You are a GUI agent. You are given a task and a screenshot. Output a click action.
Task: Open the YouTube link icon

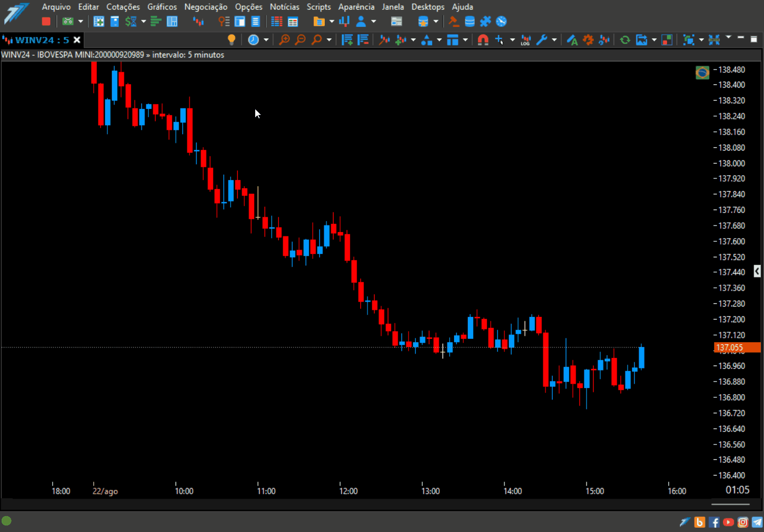click(x=728, y=522)
